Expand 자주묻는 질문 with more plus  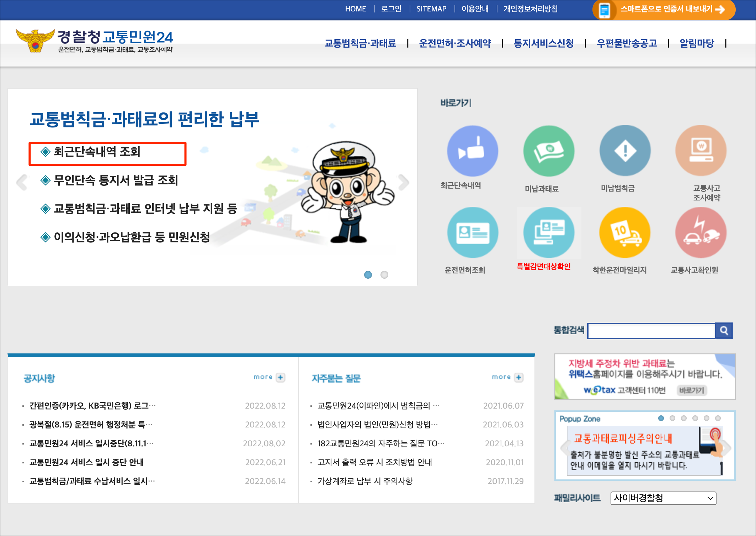click(x=519, y=377)
